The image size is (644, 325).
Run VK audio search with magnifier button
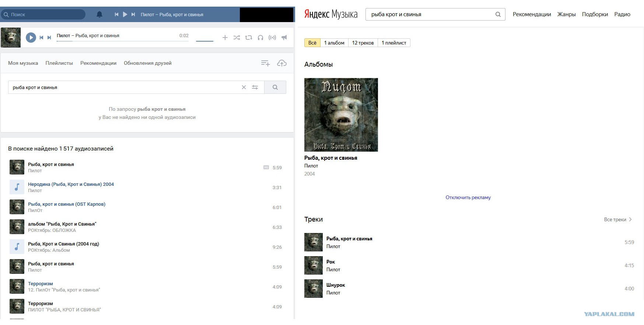point(275,87)
